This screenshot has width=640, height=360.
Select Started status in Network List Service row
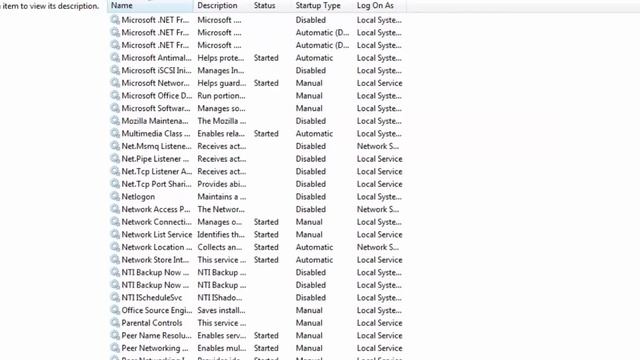266,235
